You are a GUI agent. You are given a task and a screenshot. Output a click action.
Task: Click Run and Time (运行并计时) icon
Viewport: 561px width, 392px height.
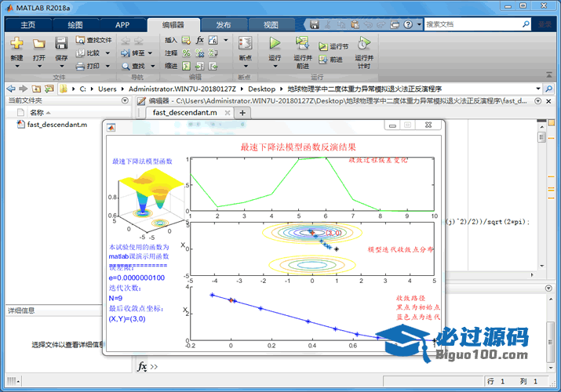point(364,43)
